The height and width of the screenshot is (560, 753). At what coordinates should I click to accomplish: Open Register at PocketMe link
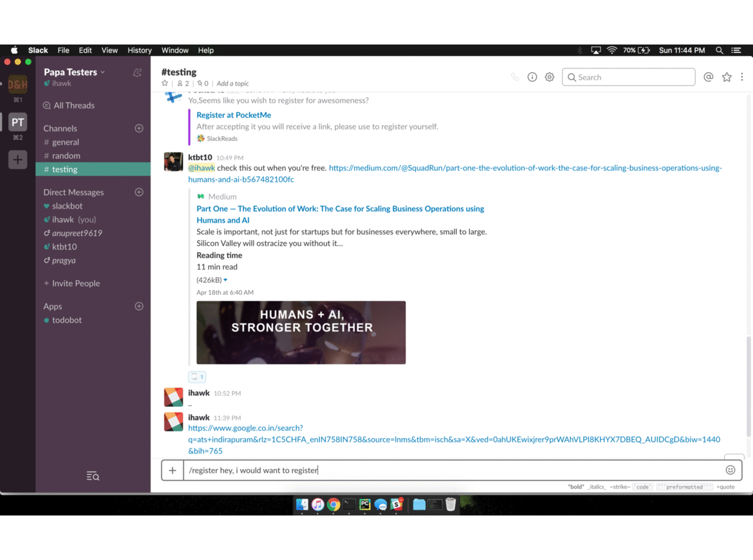[234, 115]
